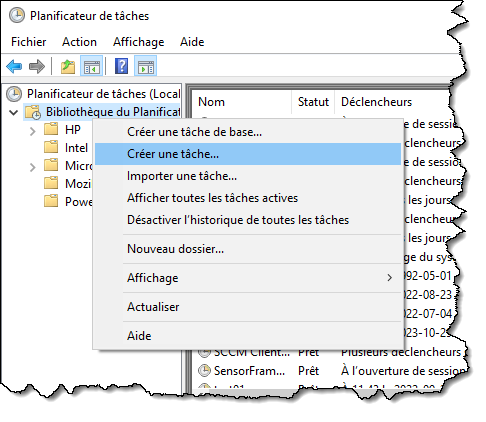Toggle the action pane toolbar icon
Viewport: 486px width, 422px height.
coord(146,66)
